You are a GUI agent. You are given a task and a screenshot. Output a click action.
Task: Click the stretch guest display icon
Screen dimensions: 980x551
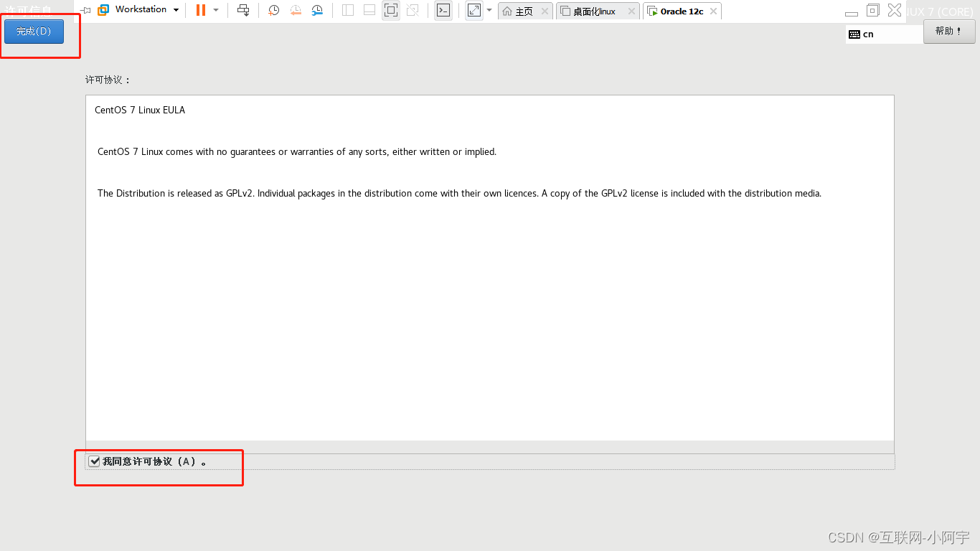[x=474, y=10]
